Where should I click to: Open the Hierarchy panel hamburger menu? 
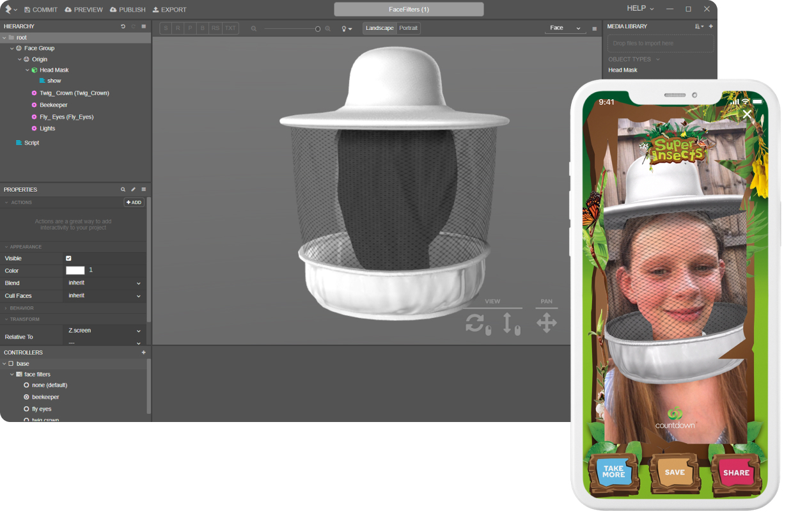coord(144,26)
